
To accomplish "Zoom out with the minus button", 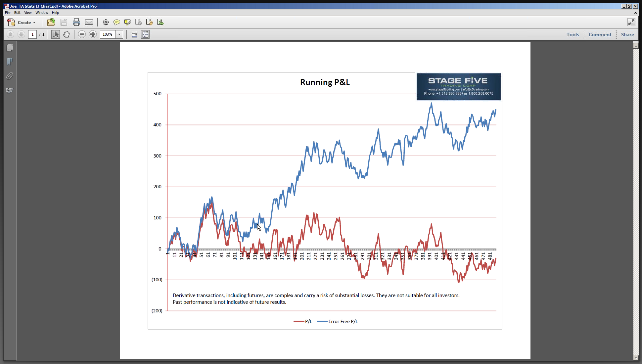I will (x=82, y=34).
